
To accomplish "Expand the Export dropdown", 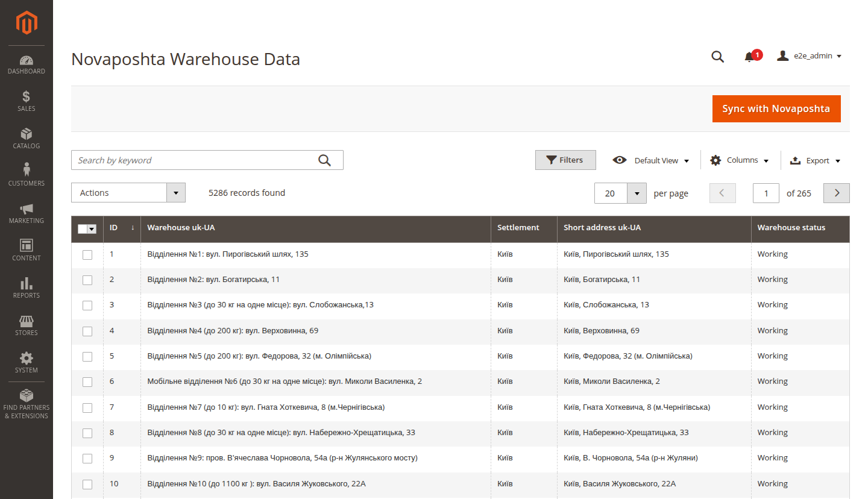I will 816,160.
